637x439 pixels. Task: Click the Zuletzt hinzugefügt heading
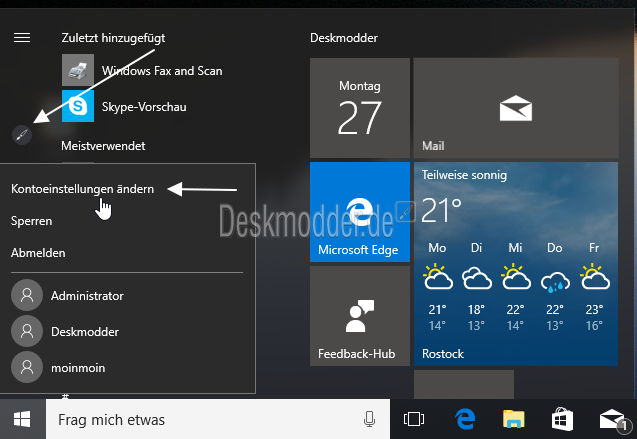[x=113, y=38]
